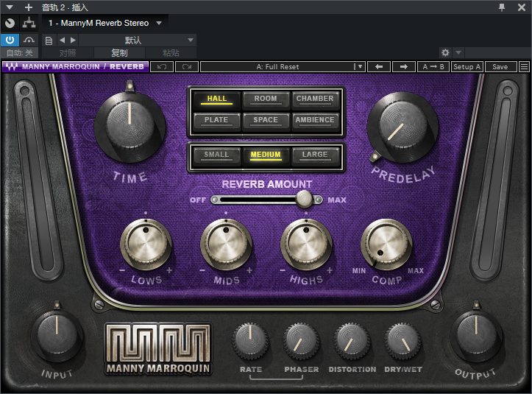Image resolution: width=532 pixels, height=394 pixels.
Task: Click the 对照 compare button
Action: pos(67,53)
